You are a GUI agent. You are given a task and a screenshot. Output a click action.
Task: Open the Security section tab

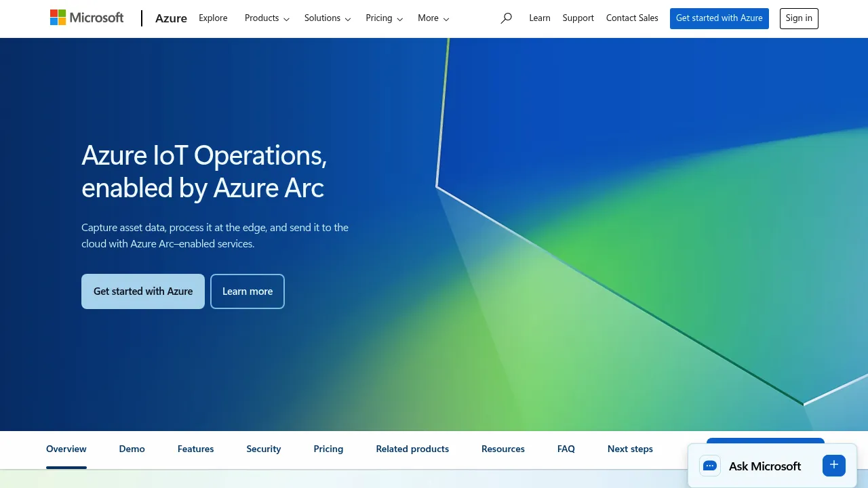pos(264,449)
